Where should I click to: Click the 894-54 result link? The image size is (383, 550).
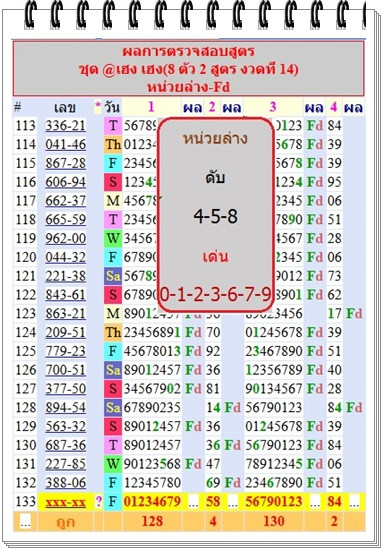coord(66,408)
